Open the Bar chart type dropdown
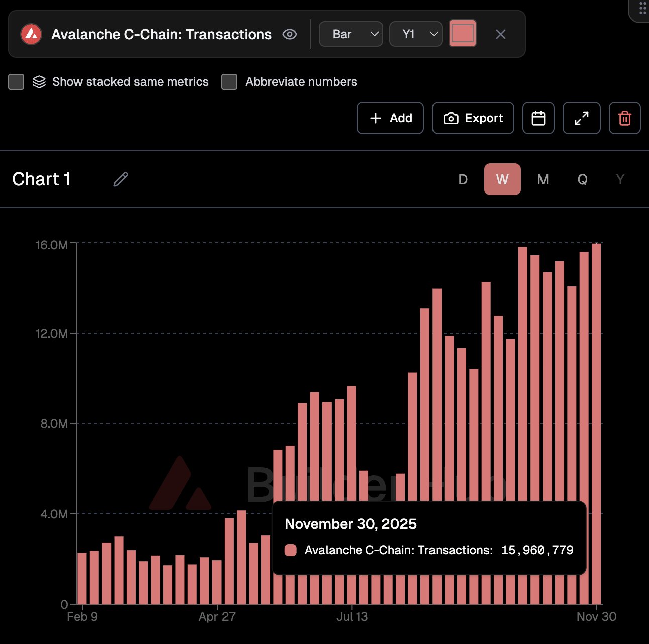649x644 pixels. (351, 34)
